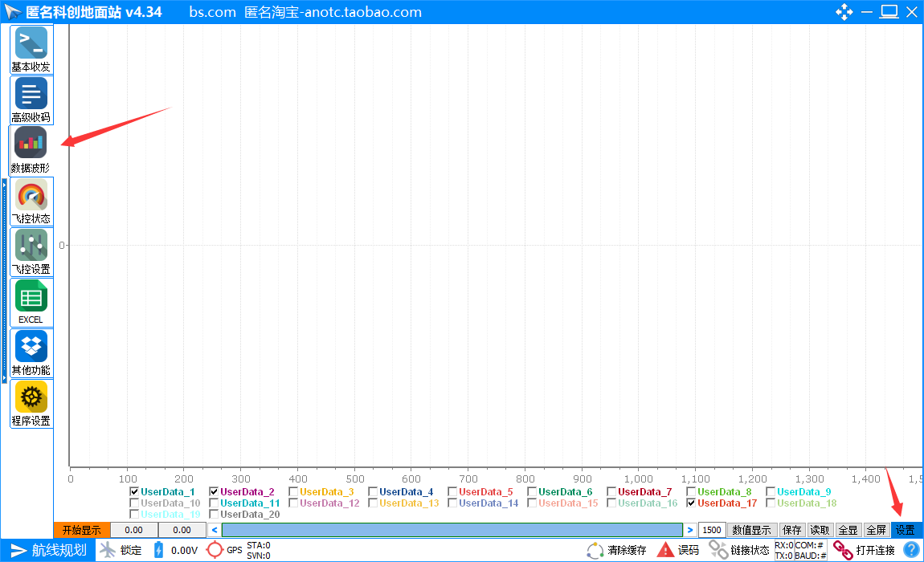
Task: Open the 其他功能 panel
Action: (31, 353)
